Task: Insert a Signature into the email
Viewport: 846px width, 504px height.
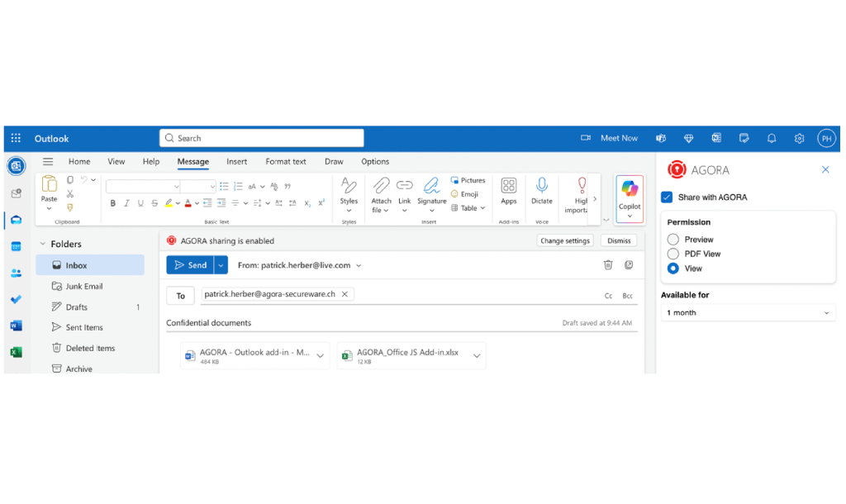Action: pyautogui.click(x=431, y=193)
